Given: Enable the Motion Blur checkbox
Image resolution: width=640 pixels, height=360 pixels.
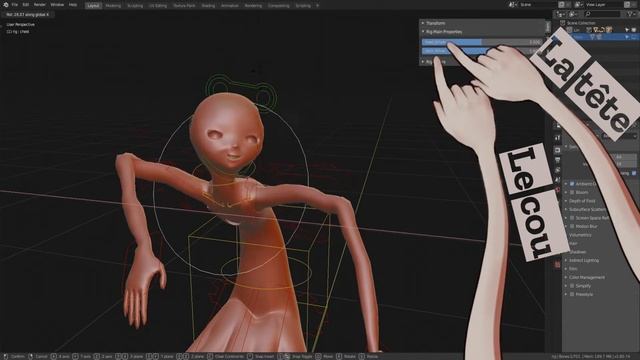Looking at the screenshot, I should (x=572, y=226).
